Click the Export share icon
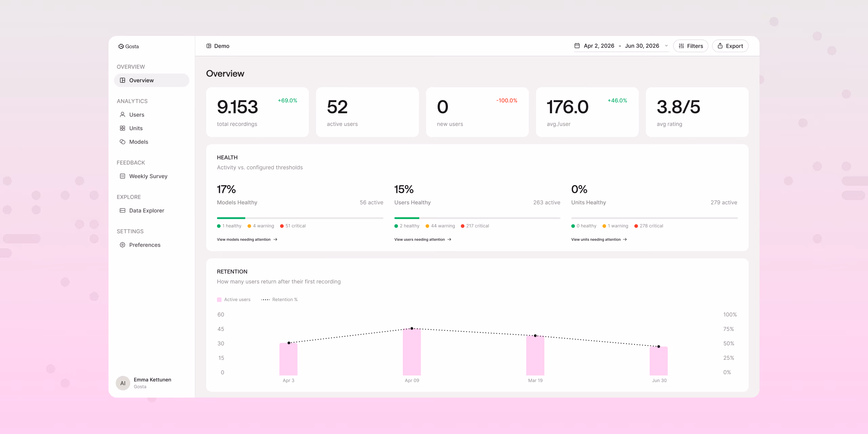868x434 pixels. click(x=720, y=46)
